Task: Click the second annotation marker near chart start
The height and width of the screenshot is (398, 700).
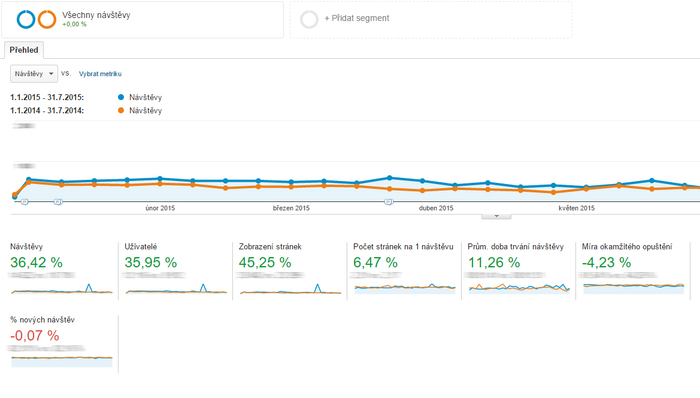Action: click(58, 202)
